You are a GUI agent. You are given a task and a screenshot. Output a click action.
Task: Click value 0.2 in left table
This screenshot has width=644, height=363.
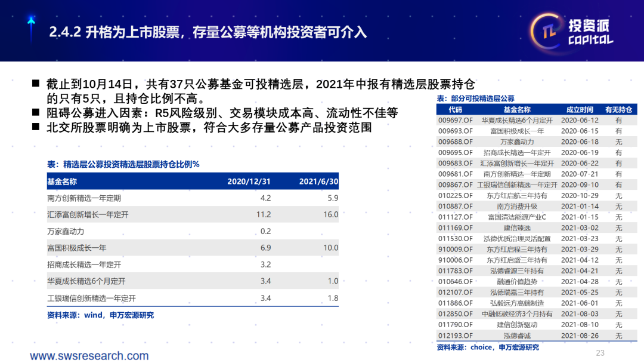pyautogui.click(x=265, y=232)
